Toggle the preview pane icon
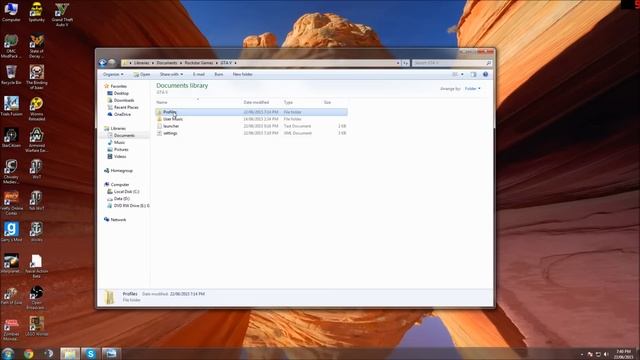Screen dimensions: 640x360 [473, 74]
